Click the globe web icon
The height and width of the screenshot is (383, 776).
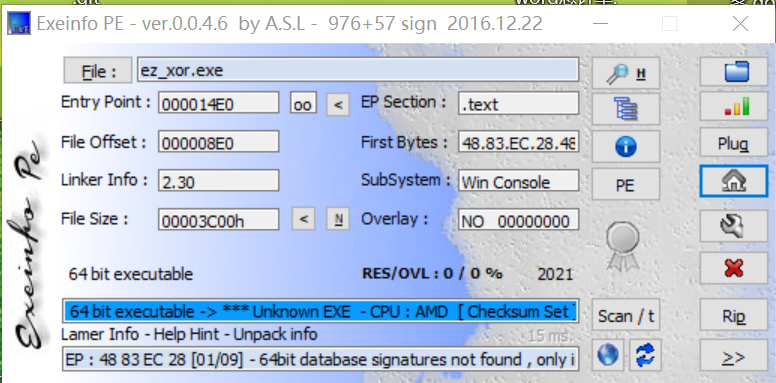click(x=608, y=355)
